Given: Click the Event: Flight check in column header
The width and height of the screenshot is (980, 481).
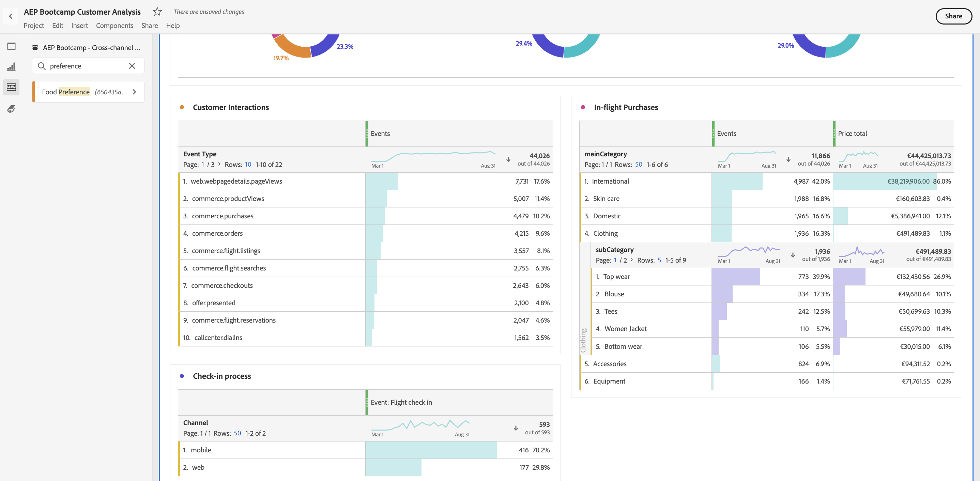Looking at the screenshot, I should (459, 402).
